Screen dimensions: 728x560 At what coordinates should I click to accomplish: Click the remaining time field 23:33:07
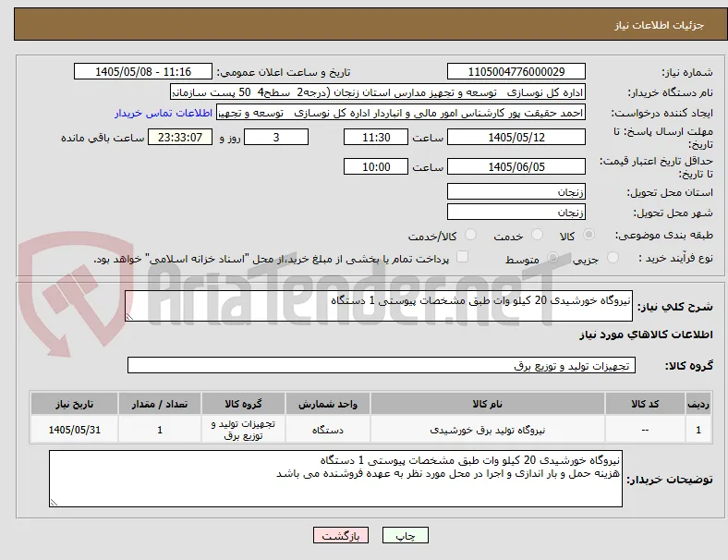pyautogui.click(x=180, y=138)
